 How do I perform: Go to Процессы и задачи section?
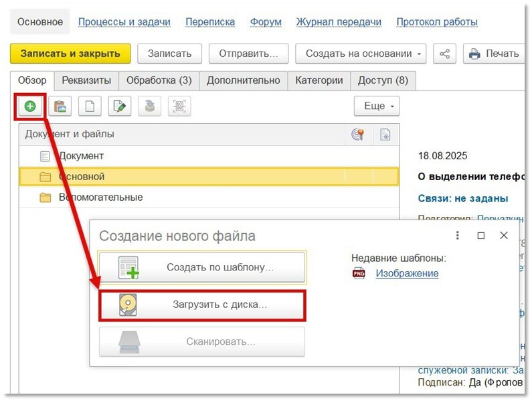[x=124, y=22]
